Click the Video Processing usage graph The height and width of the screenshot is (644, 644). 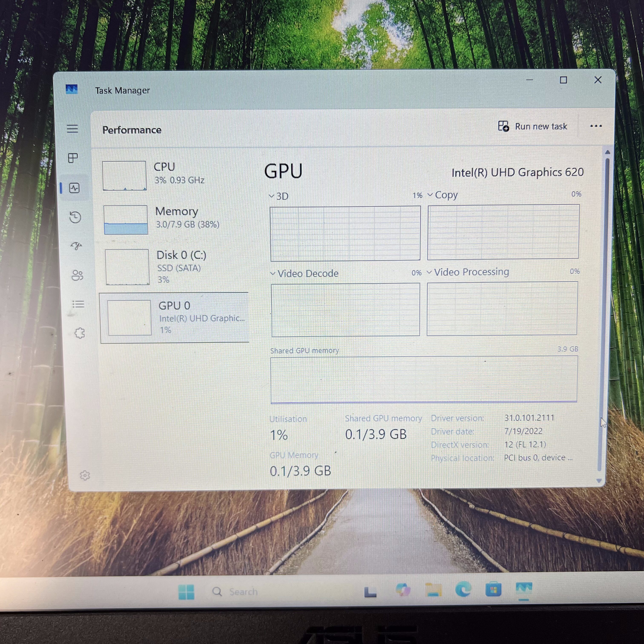pyautogui.click(x=502, y=309)
